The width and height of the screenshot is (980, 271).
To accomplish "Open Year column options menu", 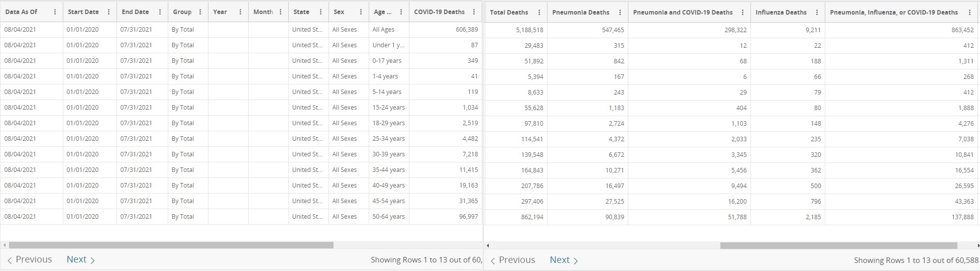I will pos(240,12).
